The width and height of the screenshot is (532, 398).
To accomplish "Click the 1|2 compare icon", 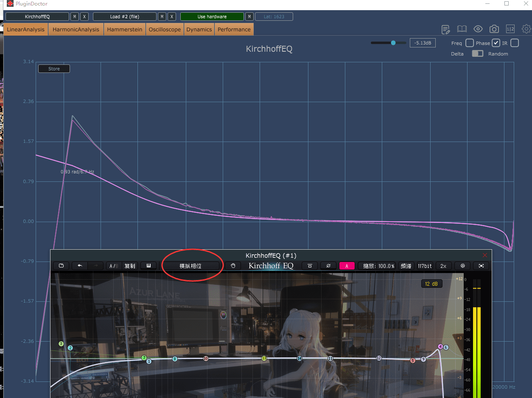I will click(510, 29).
